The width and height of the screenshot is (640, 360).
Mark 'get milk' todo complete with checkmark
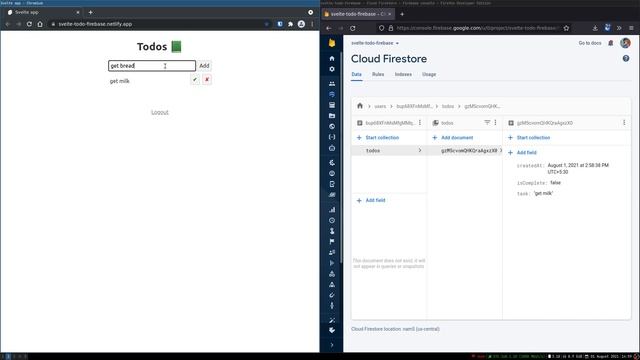coord(195,80)
